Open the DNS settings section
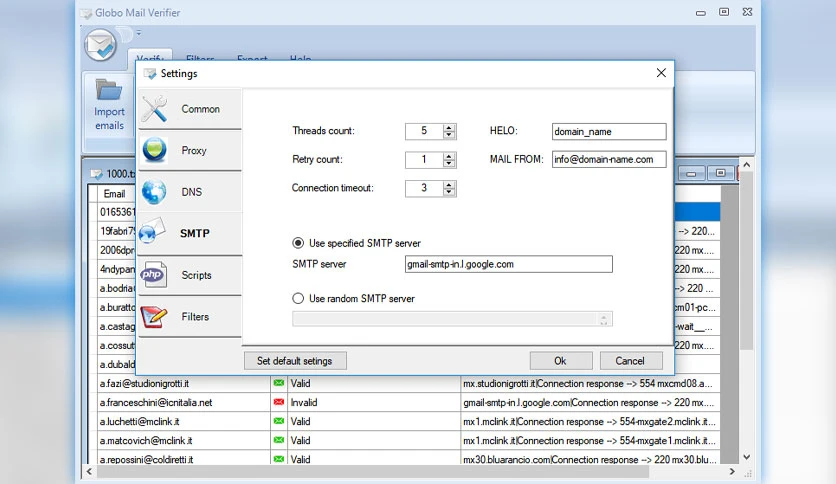Viewport: 836px width, 484px height. [190, 192]
